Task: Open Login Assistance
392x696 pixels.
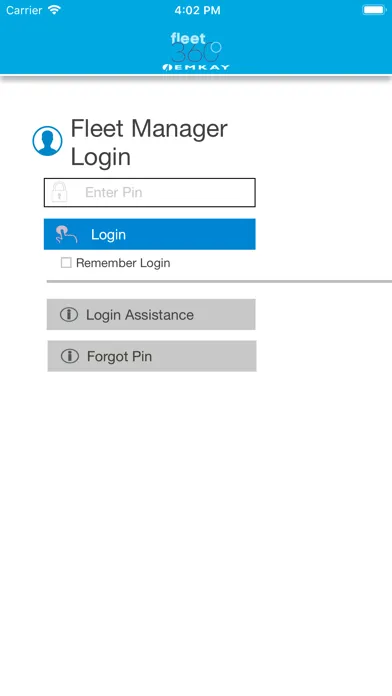Action: (151, 314)
